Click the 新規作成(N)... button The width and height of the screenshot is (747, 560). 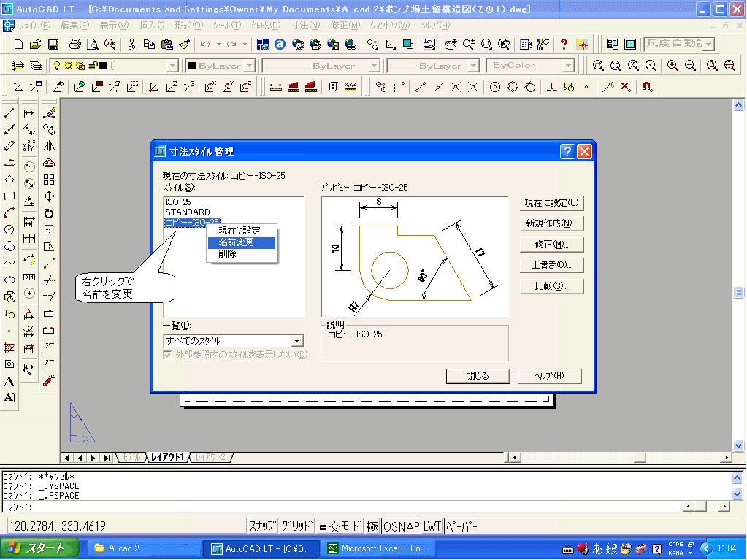552,223
